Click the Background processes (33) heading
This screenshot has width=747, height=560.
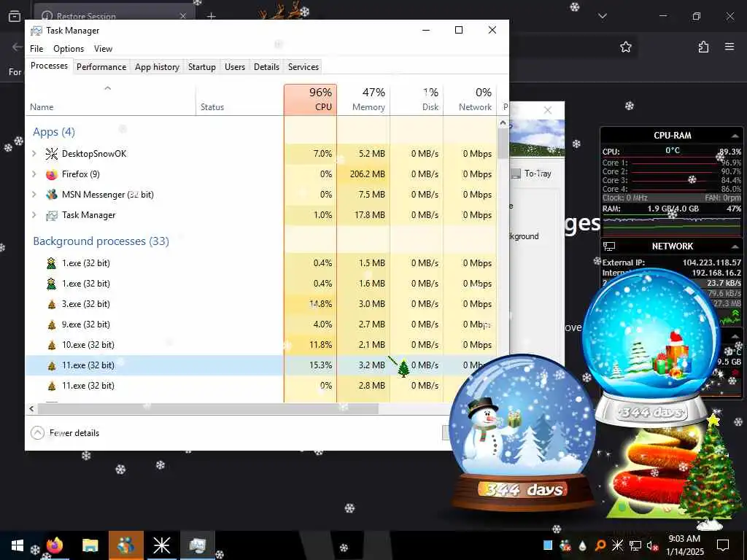point(101,241)
